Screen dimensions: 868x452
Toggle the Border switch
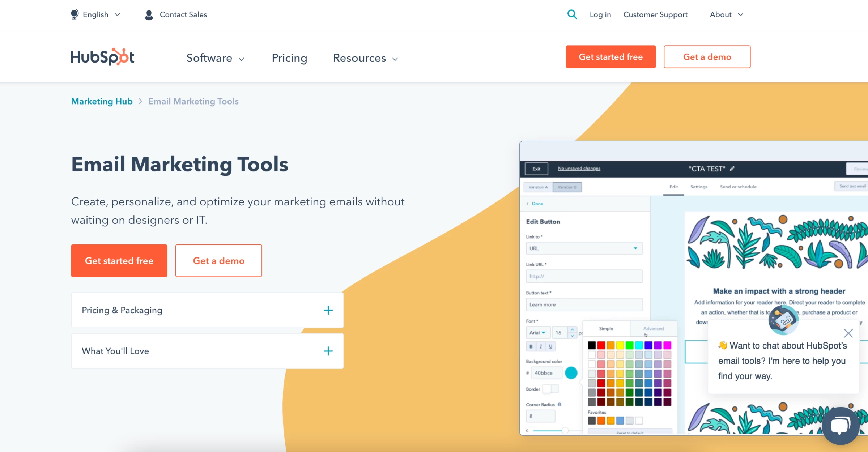pos(551,389)
